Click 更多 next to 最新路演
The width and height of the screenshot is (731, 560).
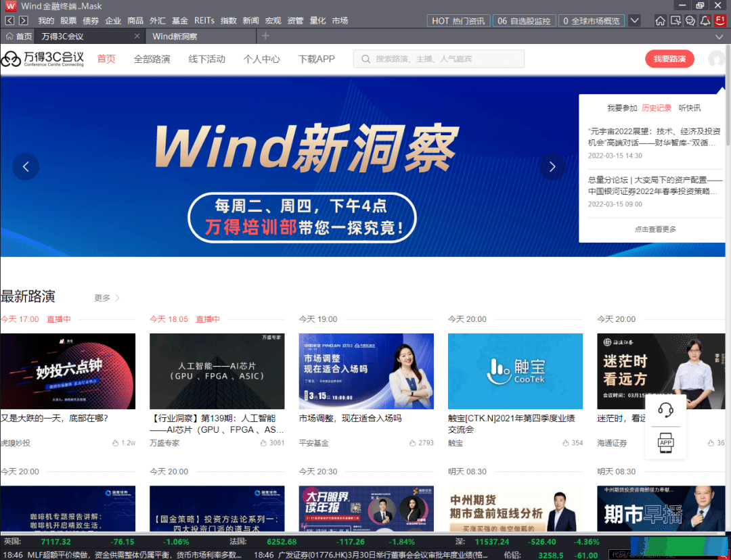tap(102, 298)
